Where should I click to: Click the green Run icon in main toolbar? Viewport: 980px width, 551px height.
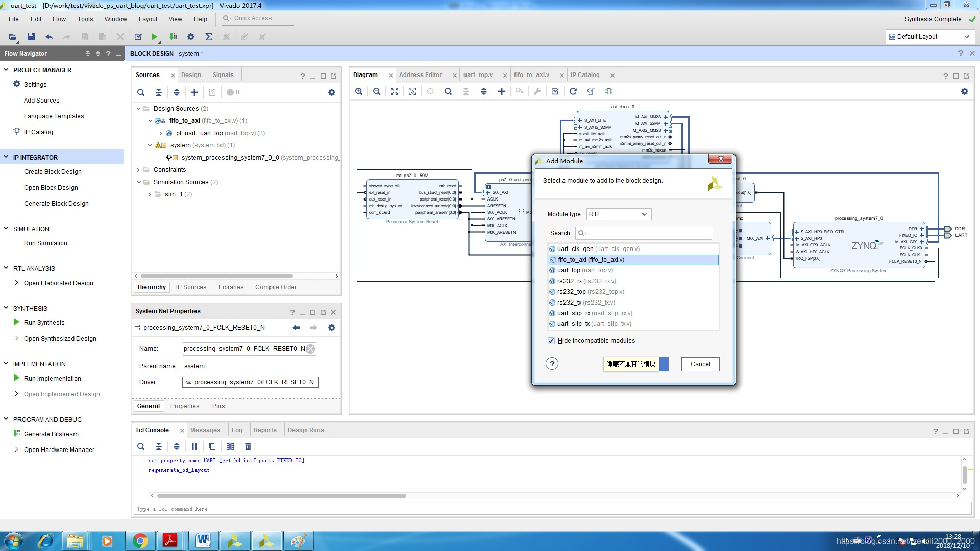[x=154, y=37]
